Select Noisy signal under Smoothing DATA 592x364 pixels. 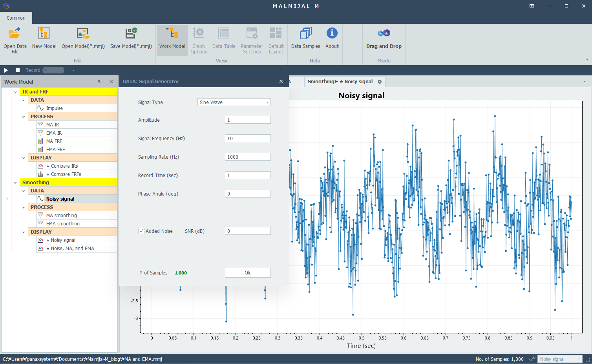pos(77,199)
